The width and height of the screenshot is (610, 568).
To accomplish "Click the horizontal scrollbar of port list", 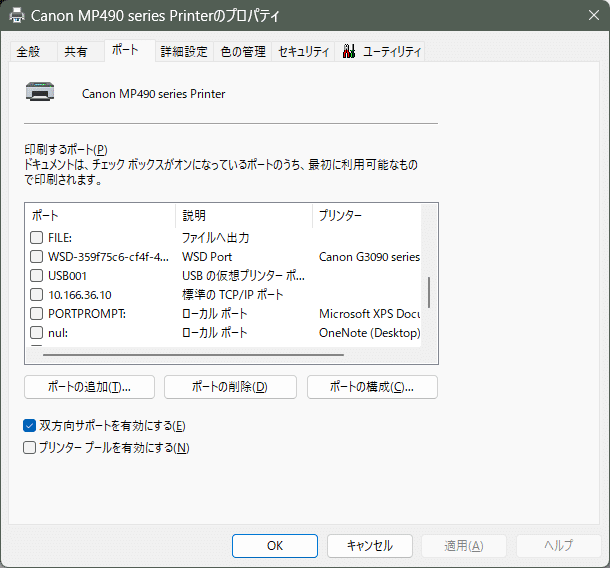I will [193, 355].
